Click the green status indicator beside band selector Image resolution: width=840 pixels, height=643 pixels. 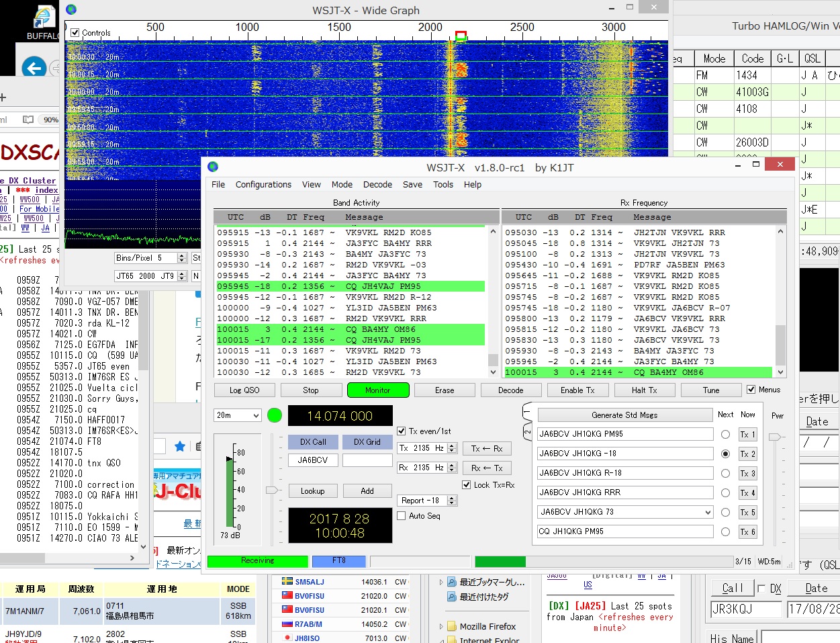[275, 415]
